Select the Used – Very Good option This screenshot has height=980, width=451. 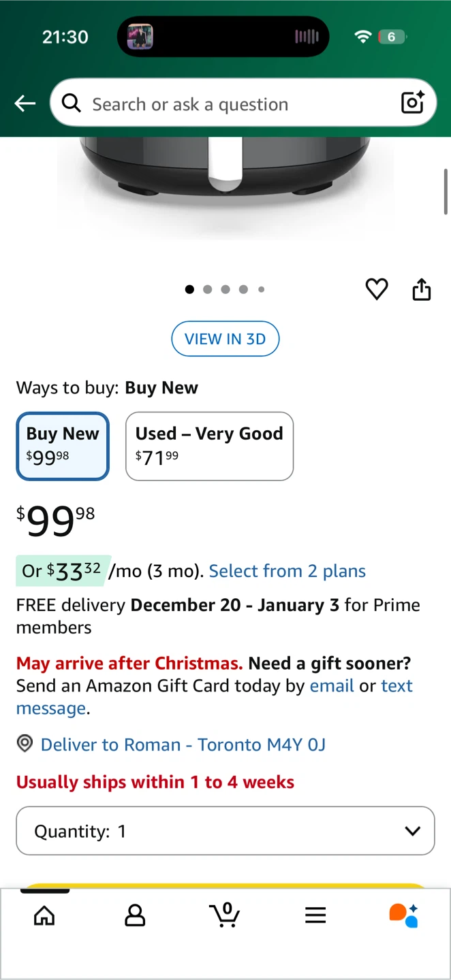pos(209,446)
